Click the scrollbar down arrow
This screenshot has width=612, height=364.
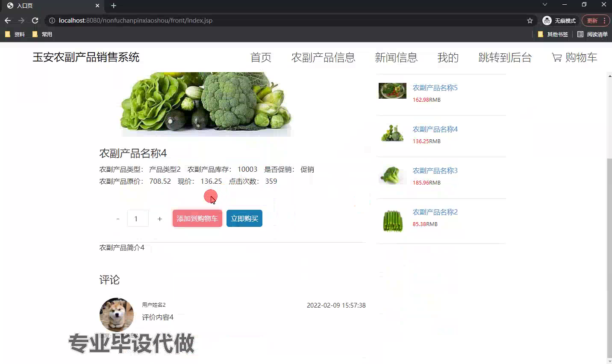(x=609, y=361)
